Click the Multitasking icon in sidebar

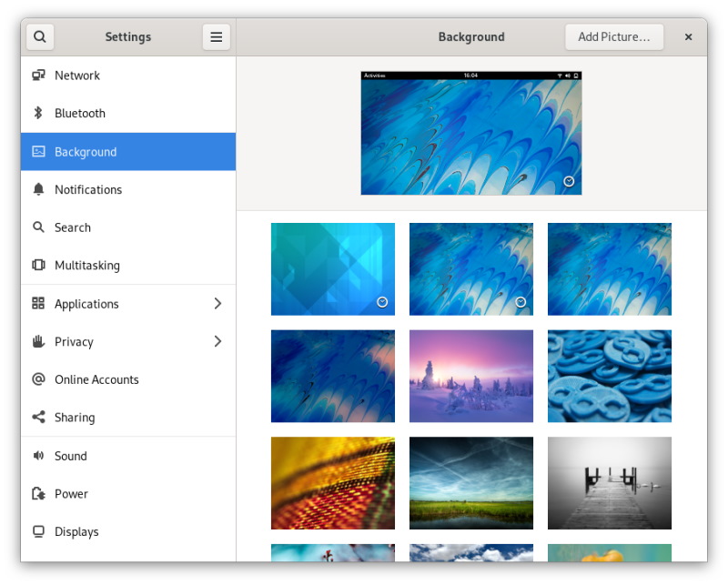(38, 266)
